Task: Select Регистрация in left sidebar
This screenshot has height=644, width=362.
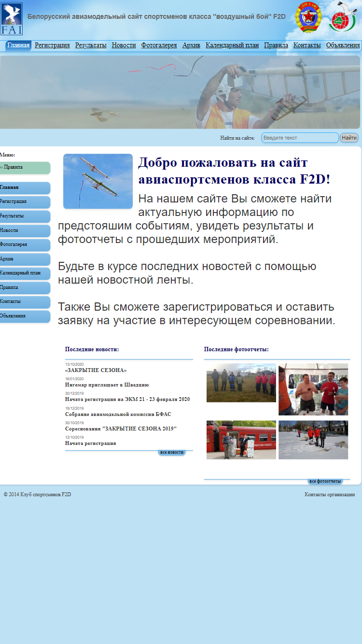Action: tap(25, 202)
